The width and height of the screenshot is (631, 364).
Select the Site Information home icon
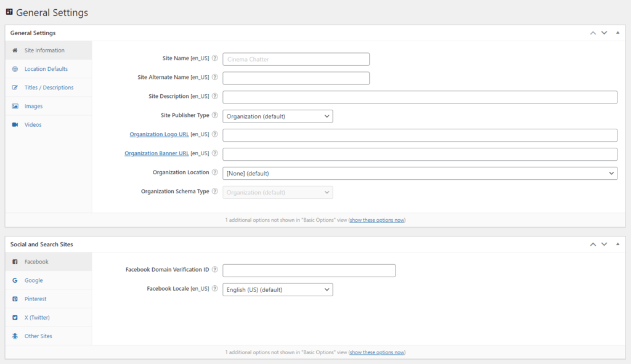pyautogui.click(x=14, y=50)
